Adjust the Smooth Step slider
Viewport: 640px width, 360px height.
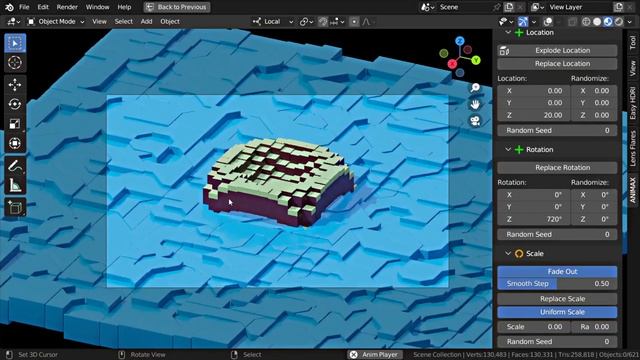tap(557, 284)
